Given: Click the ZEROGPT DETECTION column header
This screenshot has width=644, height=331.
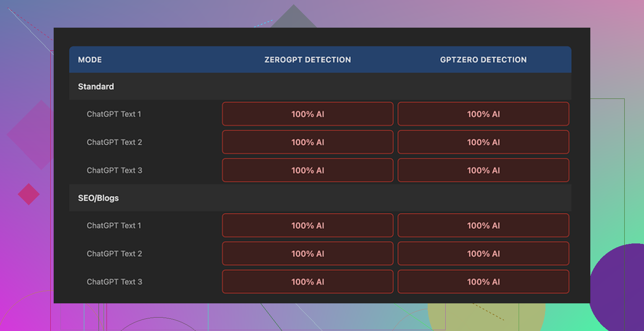Looking at the screenshot, I should (307, 60).
